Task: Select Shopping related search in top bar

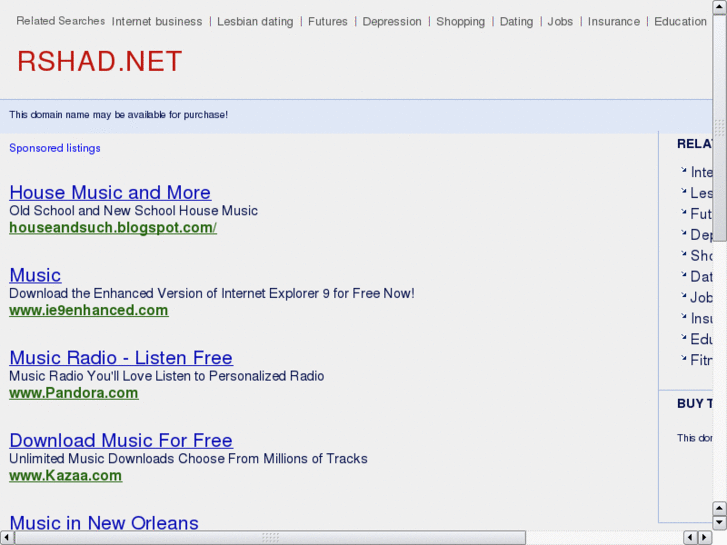Action: (460, 22)
